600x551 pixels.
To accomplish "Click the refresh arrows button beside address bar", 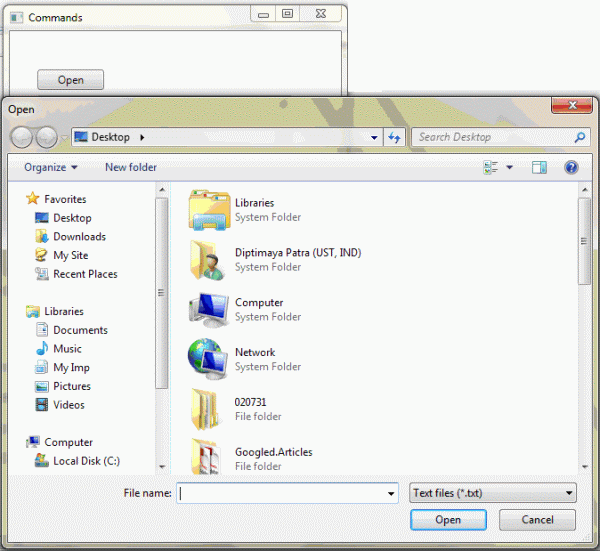I will click(x=394, y=137).
